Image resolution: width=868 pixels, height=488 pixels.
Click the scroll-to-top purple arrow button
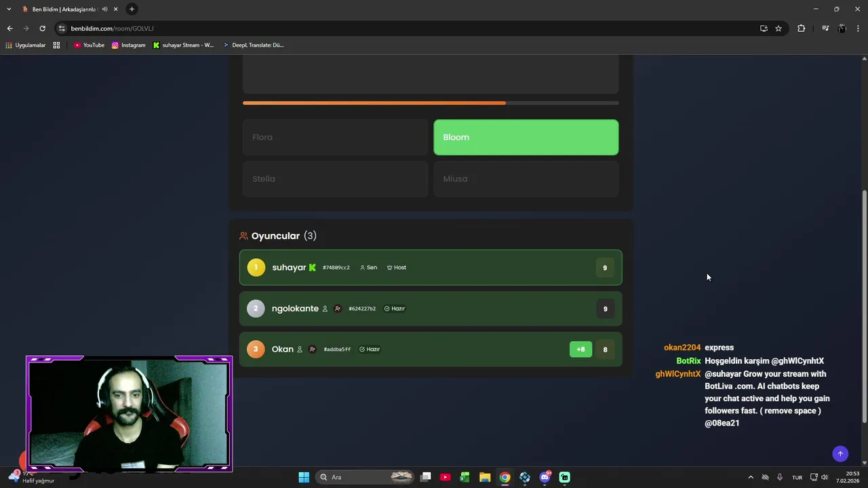click(x=840, y=454)
